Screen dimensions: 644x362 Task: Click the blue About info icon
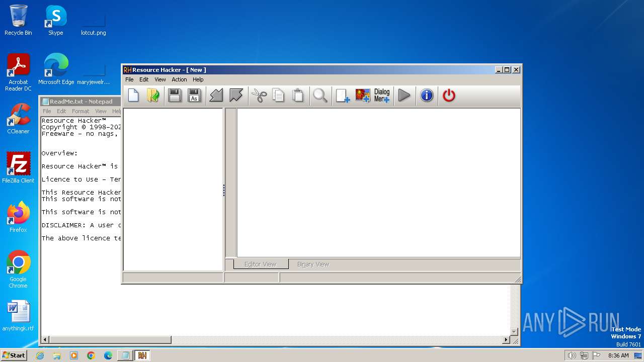tap(427, 95)
